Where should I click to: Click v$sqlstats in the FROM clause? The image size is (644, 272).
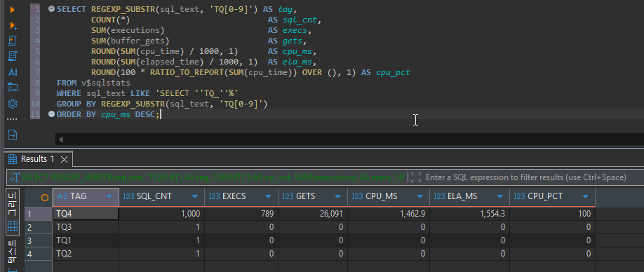pos(105,83)
